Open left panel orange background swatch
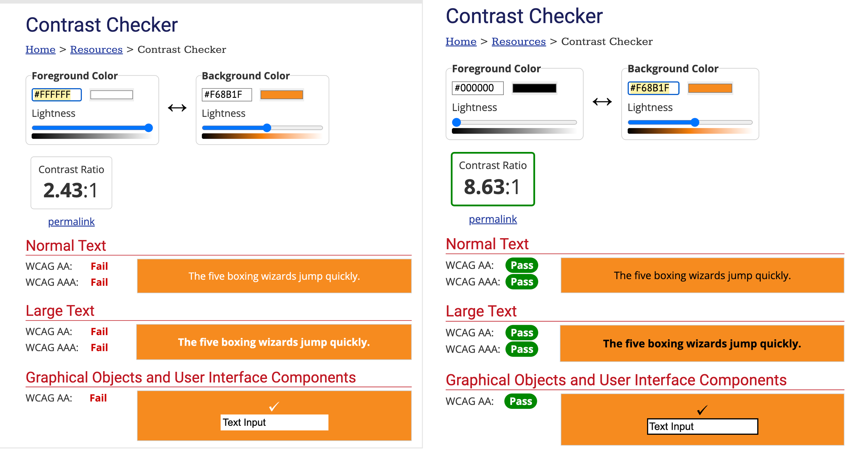This screenshot has width=868, height=451. (x=282, y=95)
